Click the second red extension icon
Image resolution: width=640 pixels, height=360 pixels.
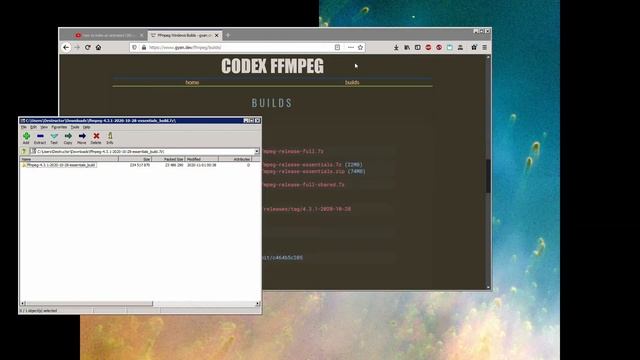pyautogui.click(x=439, y=47)
